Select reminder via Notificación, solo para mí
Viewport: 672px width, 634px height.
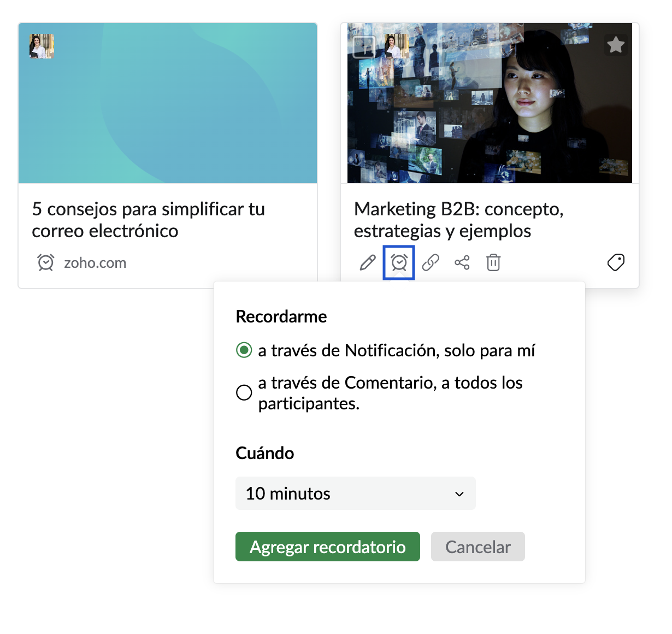244,350
